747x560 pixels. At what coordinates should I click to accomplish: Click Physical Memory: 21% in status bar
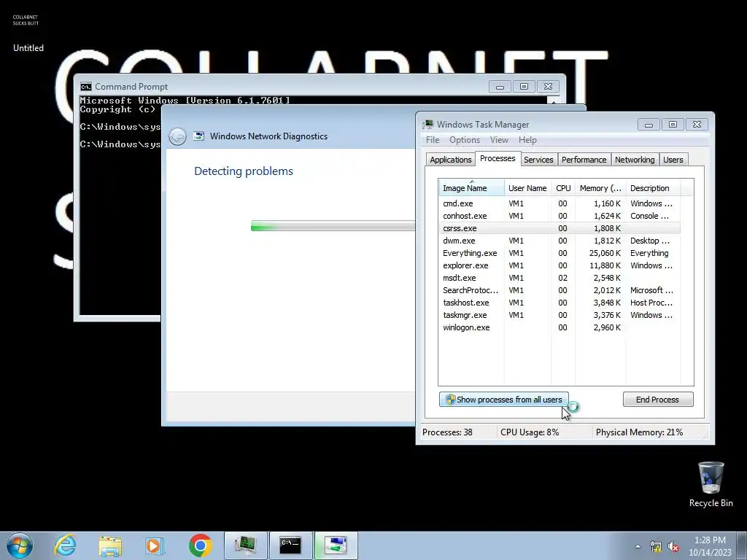tap(639, 432)
